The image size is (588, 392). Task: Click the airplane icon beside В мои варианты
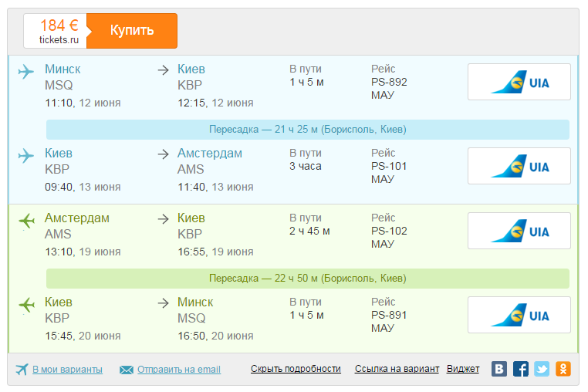click(22, 369)
